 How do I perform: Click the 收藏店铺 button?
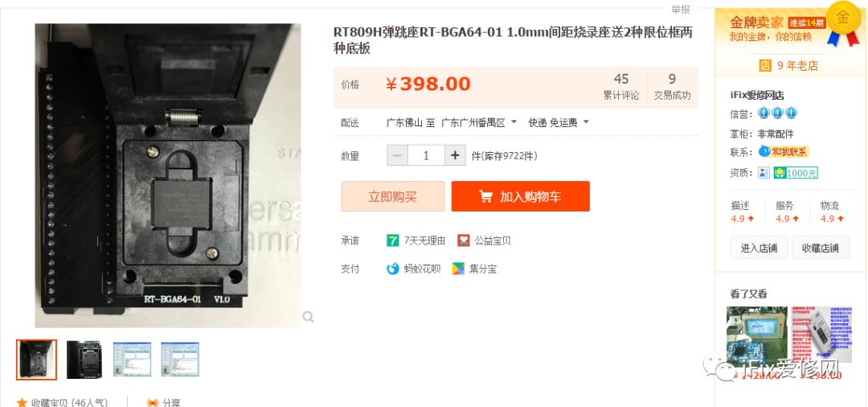[x=821, y=248]
